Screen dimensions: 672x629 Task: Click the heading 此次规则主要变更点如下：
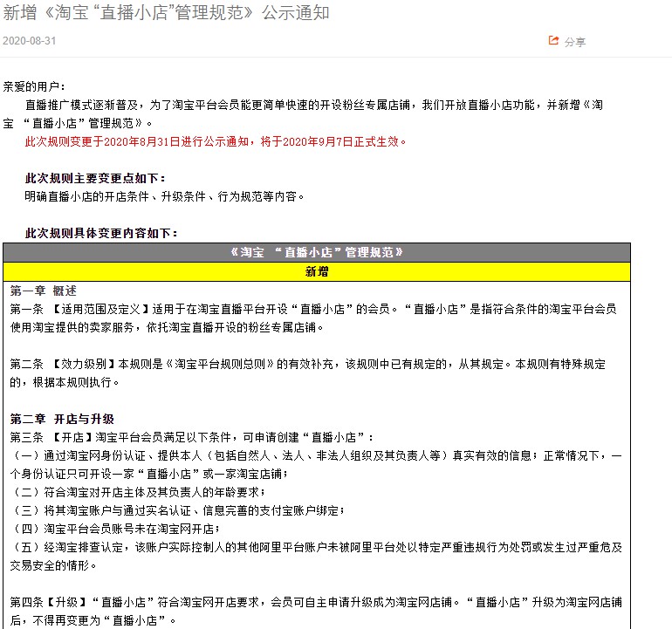(x=95, y=178)
